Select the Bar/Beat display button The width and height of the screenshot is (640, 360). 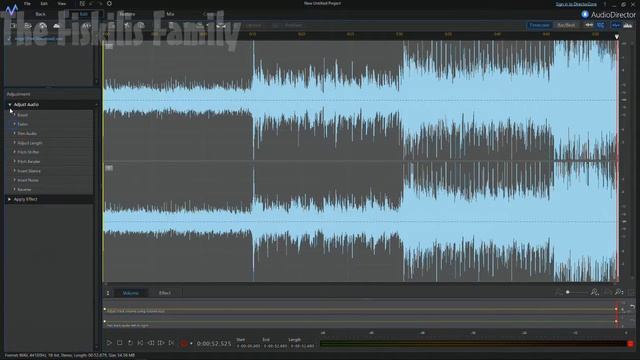click(x=566, y=25)
